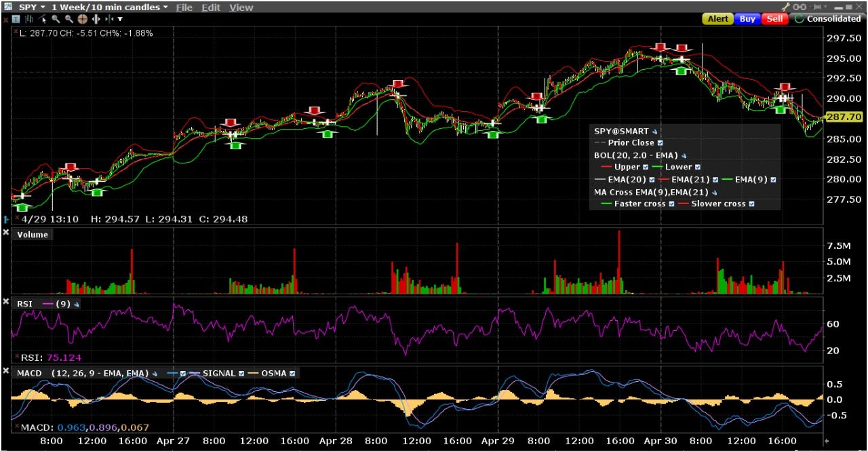The width and height of the screenshot is (868, 451).
Task: Toggle the EMA(9) checkbox
Action: pyautogui.click(x=773, y=180)
